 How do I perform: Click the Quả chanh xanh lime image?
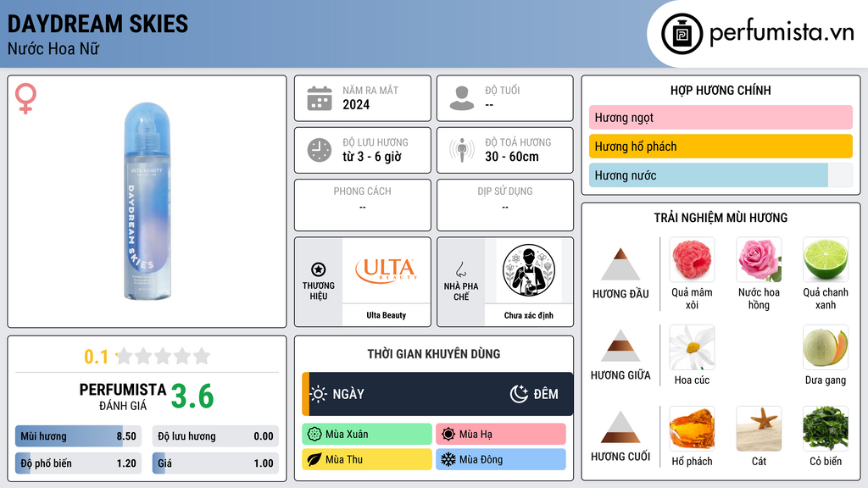pos(826,259)
